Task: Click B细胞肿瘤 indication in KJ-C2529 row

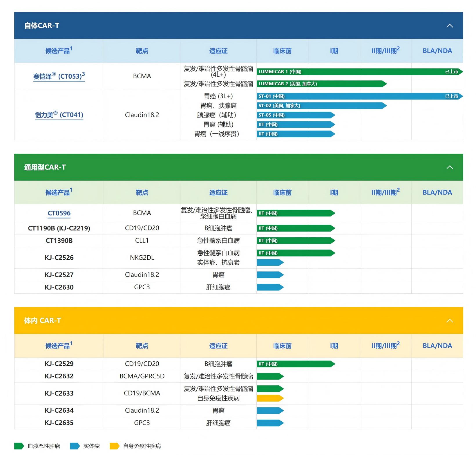Action: [x=218, y=364]
